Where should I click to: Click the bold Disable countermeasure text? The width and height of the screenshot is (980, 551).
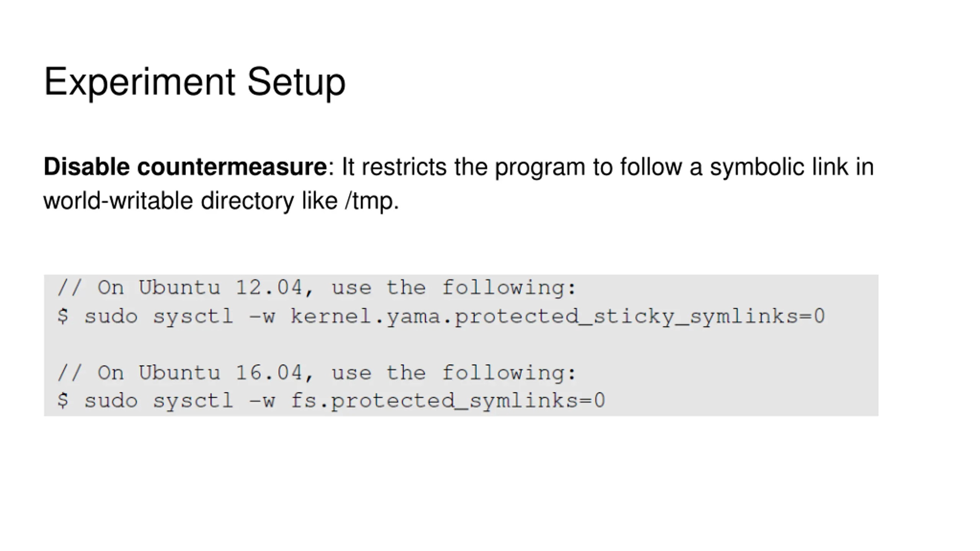[185, 167]
